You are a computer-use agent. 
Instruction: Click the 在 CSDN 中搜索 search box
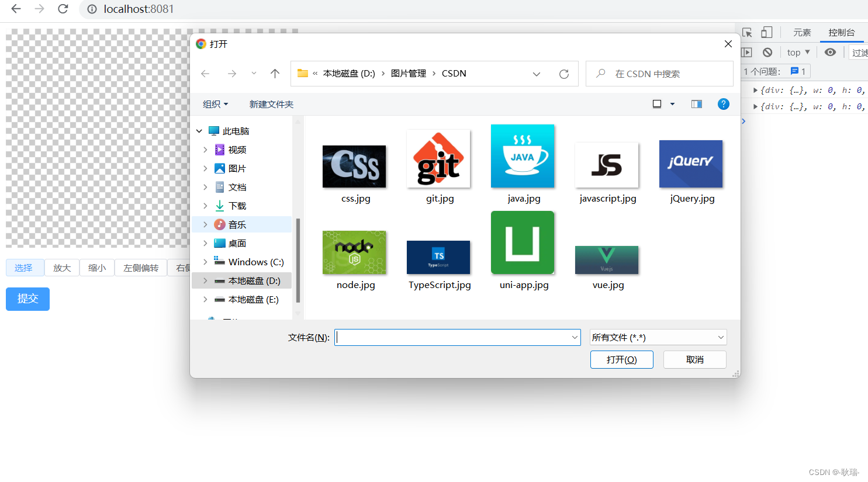(x=659, y=74)
